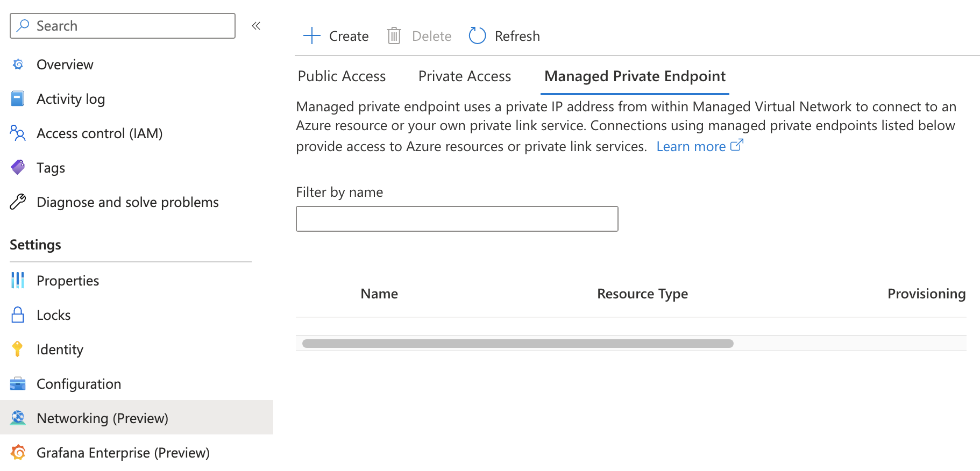
Task: Click the Diagnose and solve problems wrench
Action: [x=18, y=202]
